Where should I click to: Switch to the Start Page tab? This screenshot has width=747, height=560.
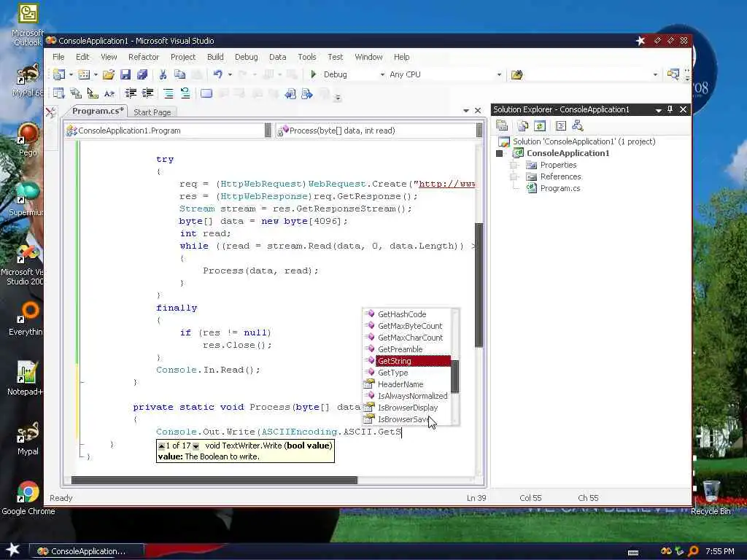coord(152,112)
